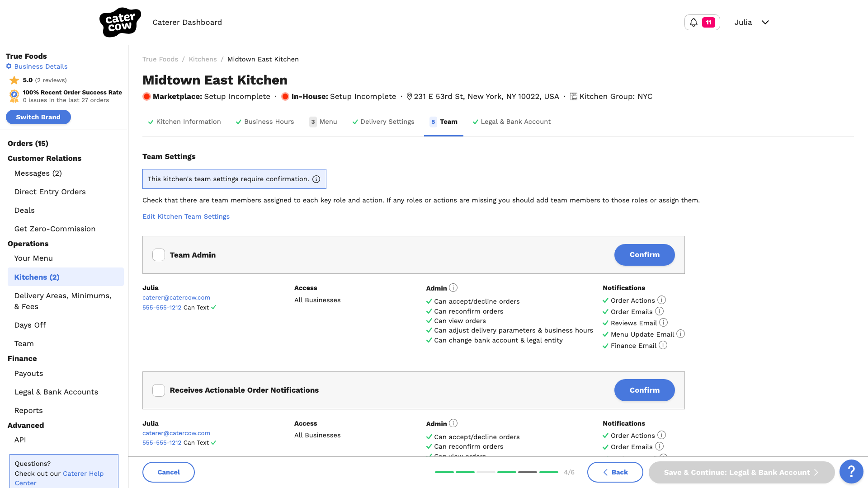The width and height of the screenshot is (868, 488).
Task: Click the Cancel button
Action: 169,472
